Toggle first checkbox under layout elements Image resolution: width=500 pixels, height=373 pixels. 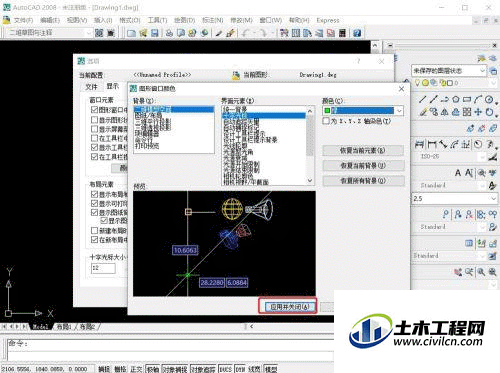pyautogui.click(x=94, y=194)
